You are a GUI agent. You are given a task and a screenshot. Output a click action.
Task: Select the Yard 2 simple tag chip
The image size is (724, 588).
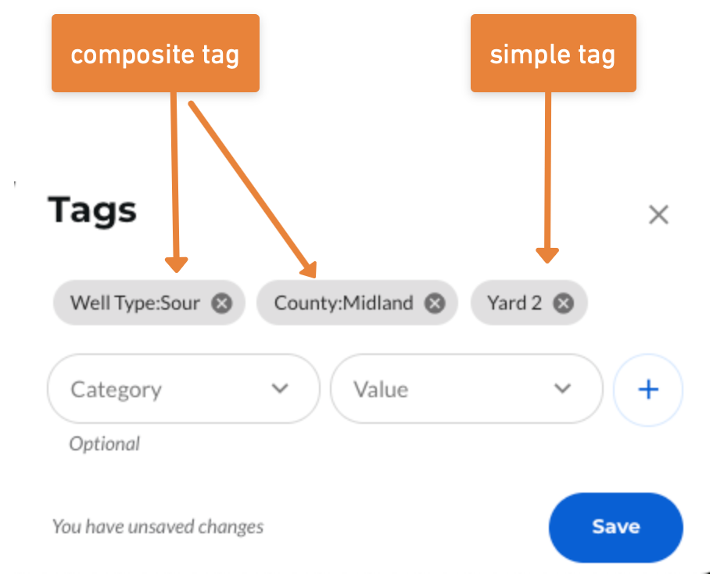[x=516, y=303]
